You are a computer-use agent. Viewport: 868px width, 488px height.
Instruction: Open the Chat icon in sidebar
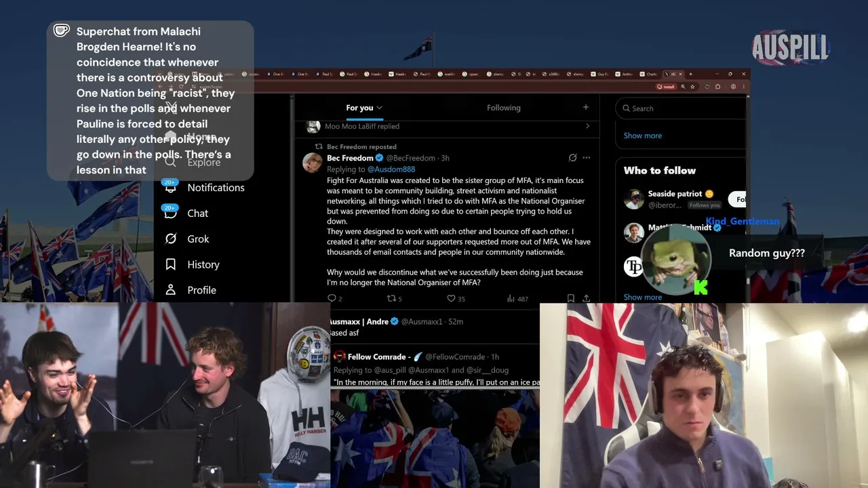point(171,213)
